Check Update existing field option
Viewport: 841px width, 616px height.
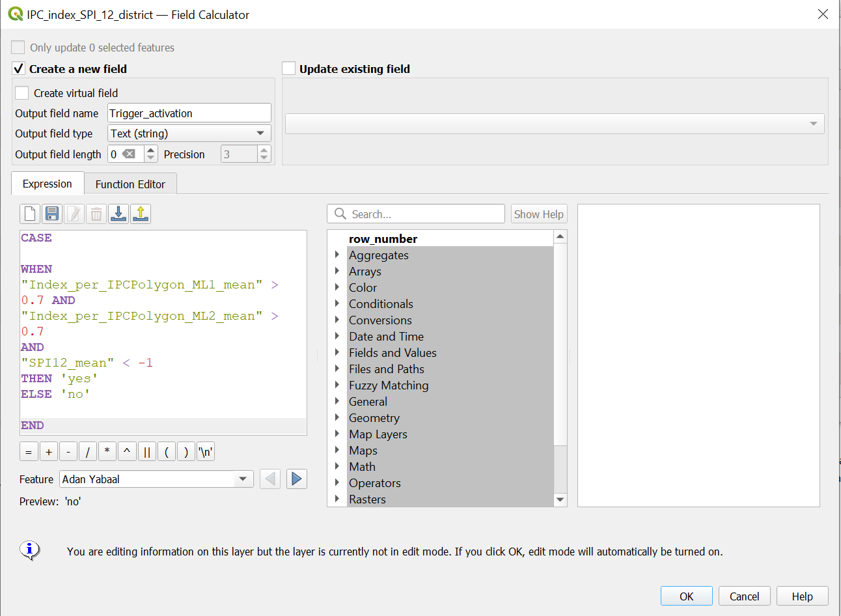pos(289,69)
